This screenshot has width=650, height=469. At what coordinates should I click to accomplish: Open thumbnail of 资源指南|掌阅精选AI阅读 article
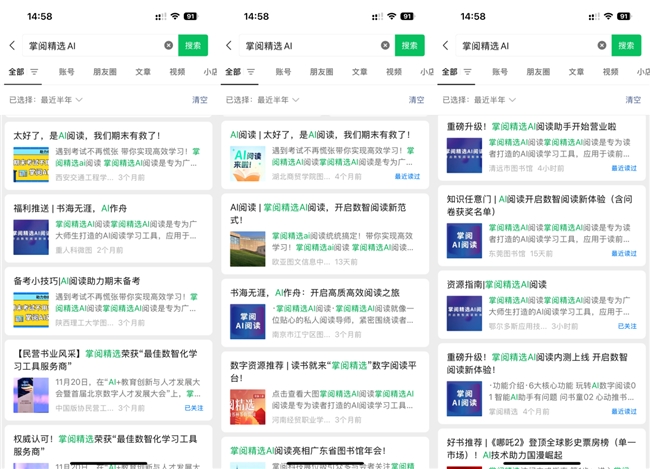(464, 313)
